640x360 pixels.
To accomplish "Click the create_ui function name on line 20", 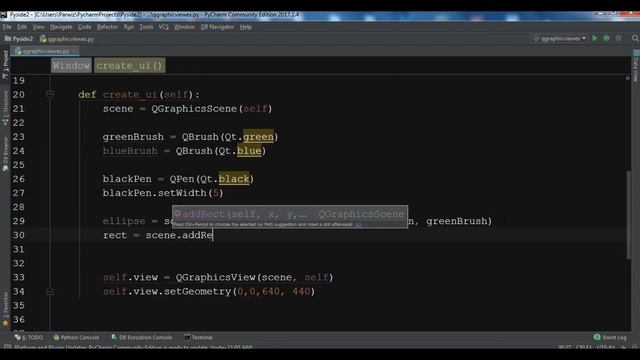I will (x=130, y=95).
